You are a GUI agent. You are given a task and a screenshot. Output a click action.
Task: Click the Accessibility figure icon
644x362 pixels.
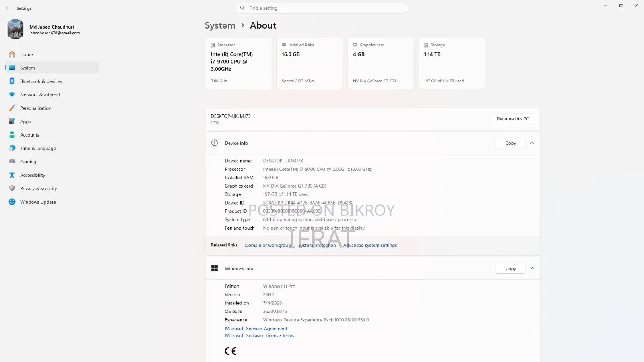[x=12, y=175]
